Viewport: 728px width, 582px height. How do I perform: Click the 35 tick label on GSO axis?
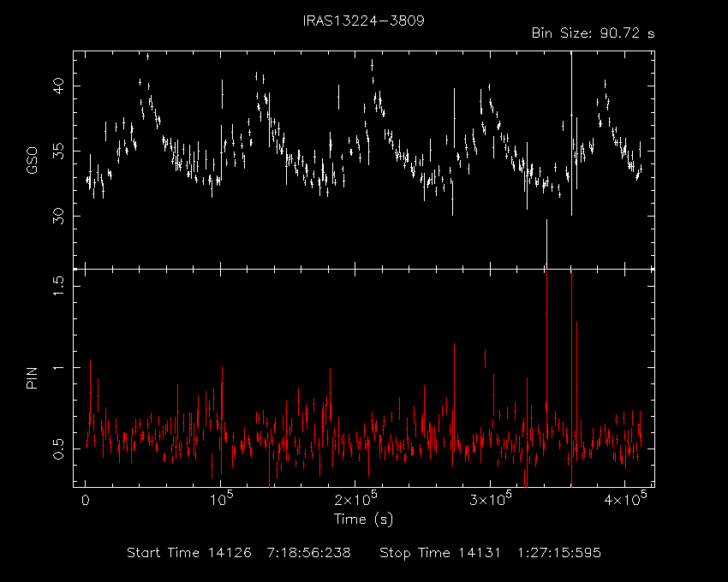click(59, 151)
